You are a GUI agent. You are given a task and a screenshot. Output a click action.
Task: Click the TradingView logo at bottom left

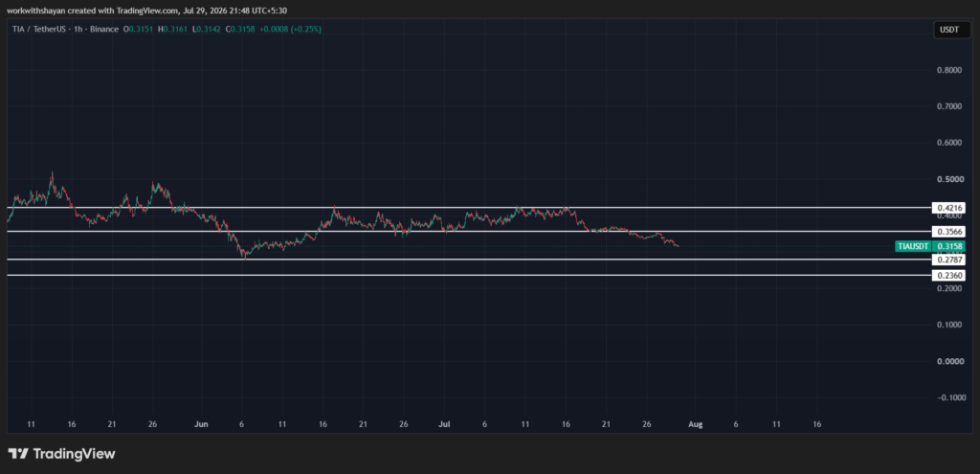point(62,454)
